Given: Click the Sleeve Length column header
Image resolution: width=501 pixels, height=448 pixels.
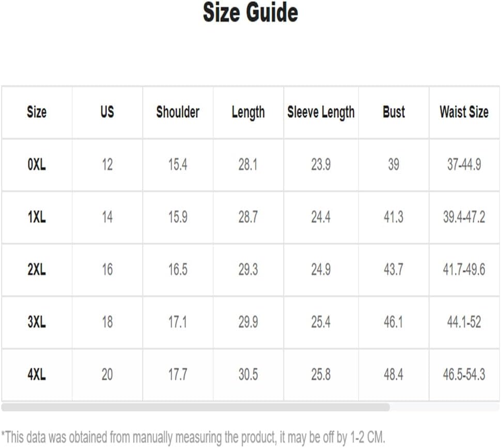Looking at the screenshot, I should [321, 113].
